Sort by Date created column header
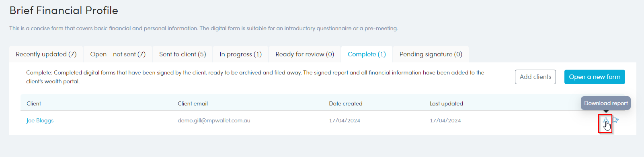 (x=346, y=103)
